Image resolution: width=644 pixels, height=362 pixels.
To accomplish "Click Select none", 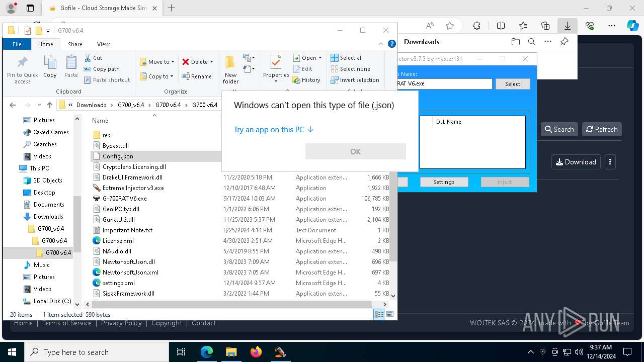I will pyautogui.click(x=350, y=69).
